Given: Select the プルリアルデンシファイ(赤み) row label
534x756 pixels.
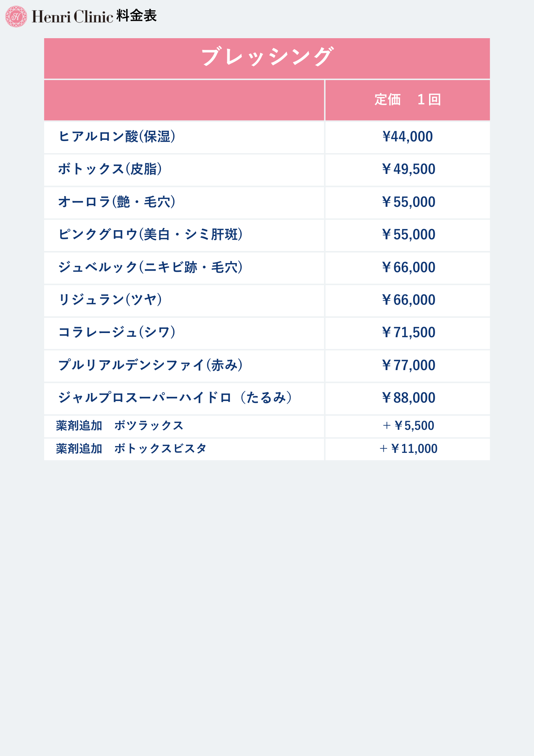Looking at the screenshot, I should coord(150,366).
